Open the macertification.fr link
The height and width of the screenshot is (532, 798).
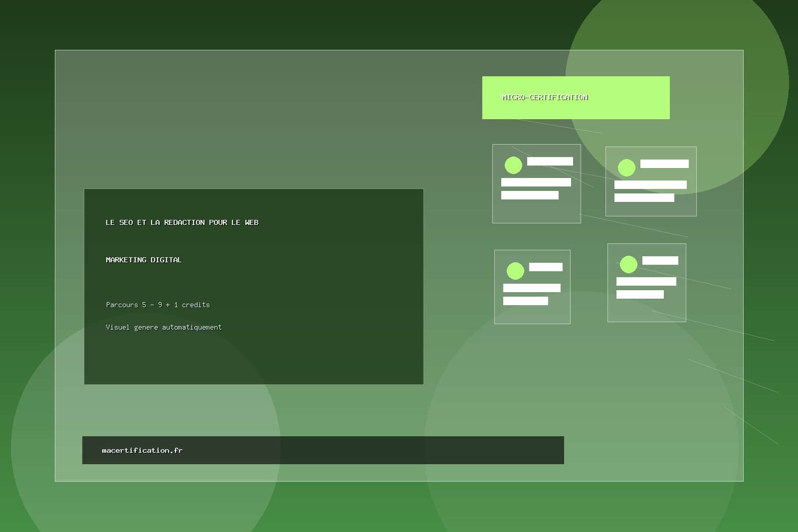pyautogui.click(x=142, y=450)
